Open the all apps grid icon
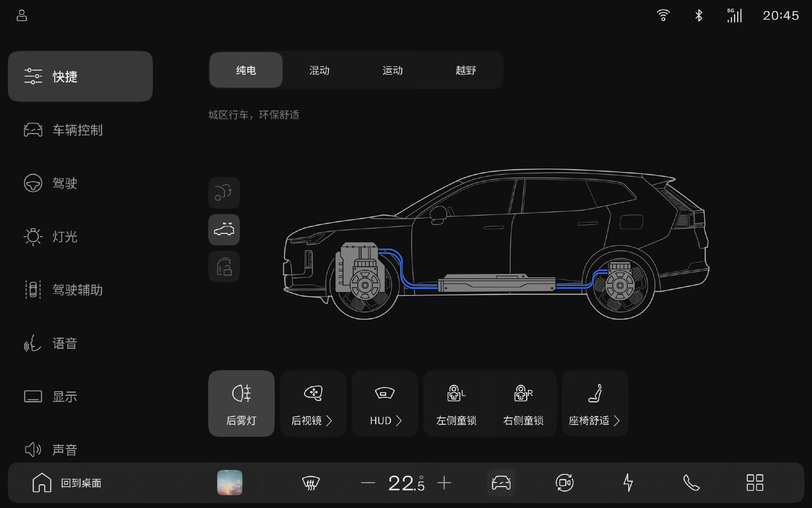Viewport: 812px width, 508px height. (x=755, y=483)
